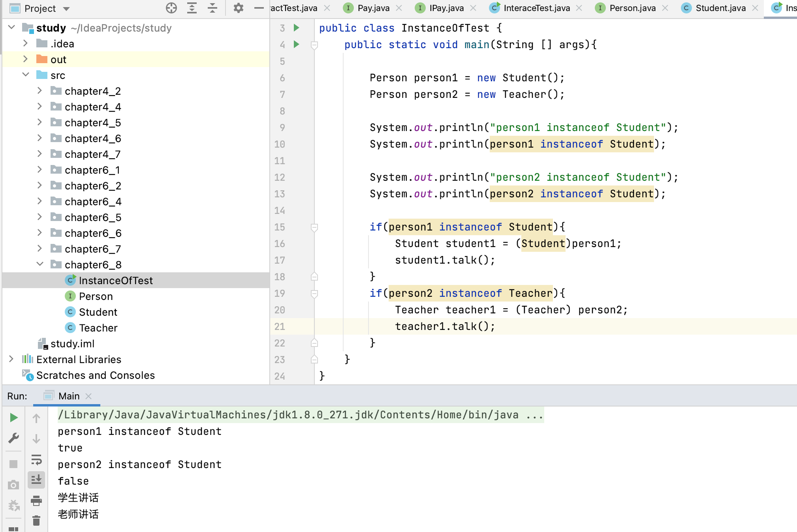Close the IPay.java editor tab
Viewport: 797px width, 532px height.
473,8
